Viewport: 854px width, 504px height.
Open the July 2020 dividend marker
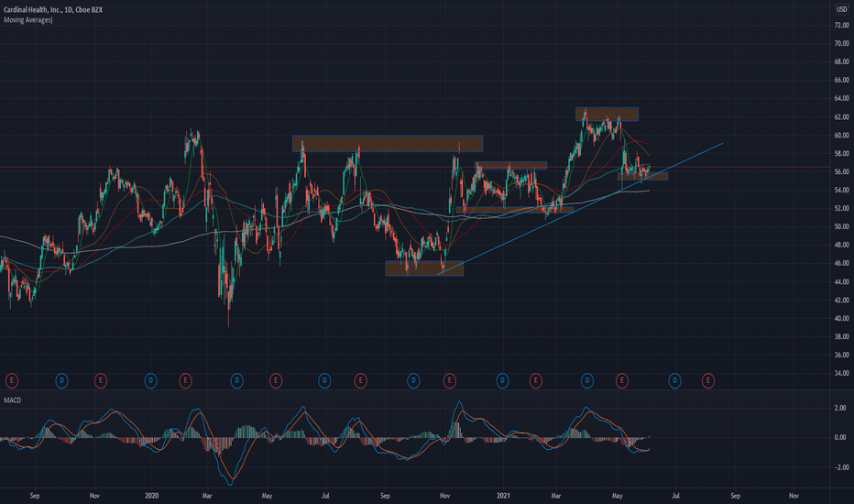pyautogui.click(x=324, y=380)
